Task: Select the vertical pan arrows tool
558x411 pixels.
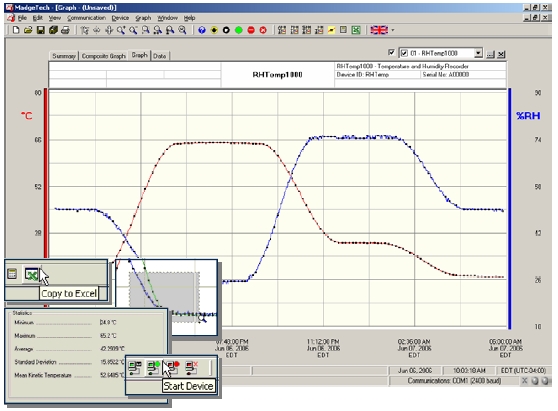Action: pos(109,30)
